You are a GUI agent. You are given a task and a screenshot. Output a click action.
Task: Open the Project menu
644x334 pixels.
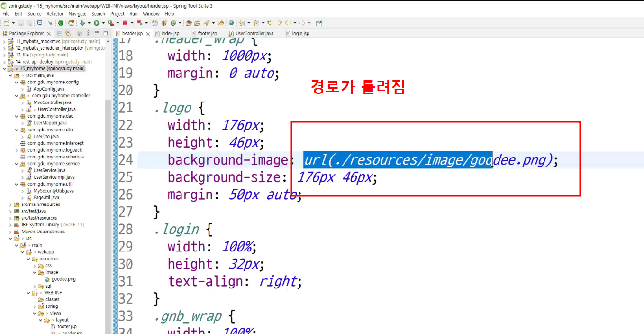118,14
